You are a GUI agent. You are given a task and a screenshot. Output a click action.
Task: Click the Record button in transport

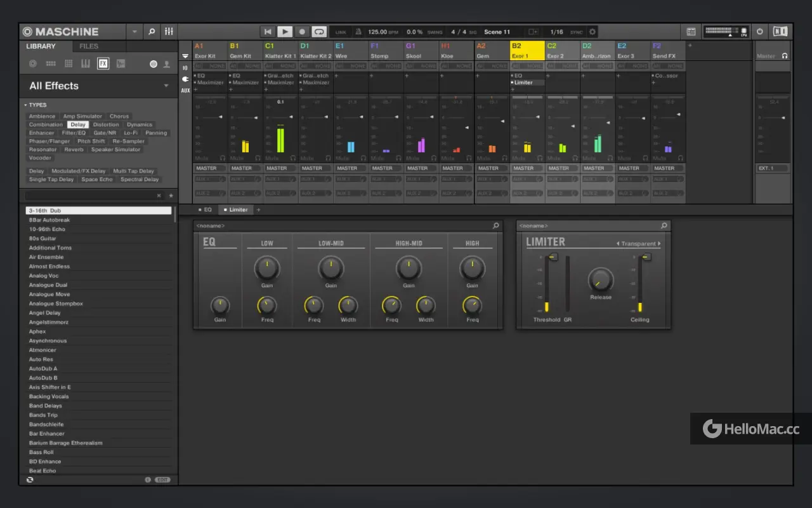302,32
